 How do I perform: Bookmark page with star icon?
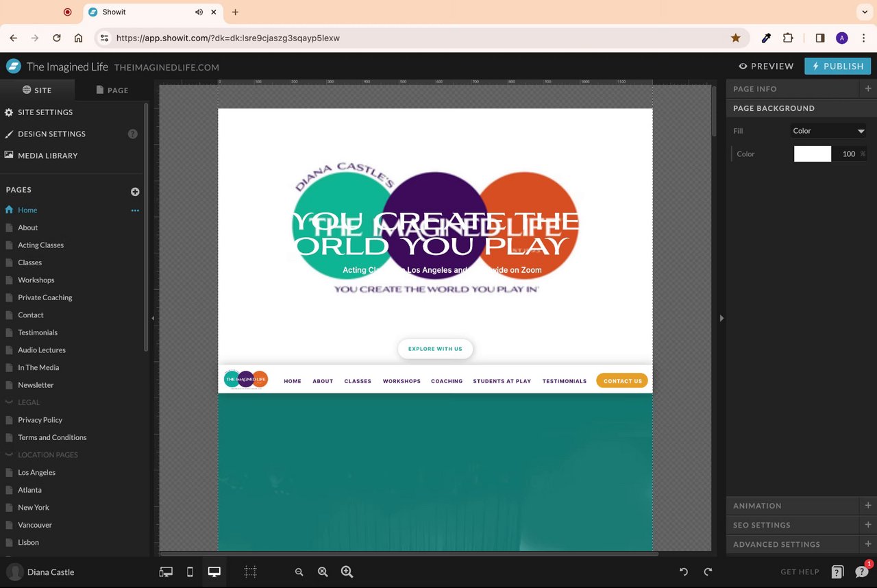coord(736,38)
